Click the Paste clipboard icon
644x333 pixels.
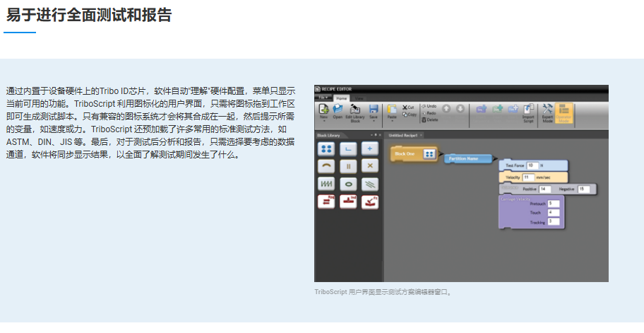[392, 109]
